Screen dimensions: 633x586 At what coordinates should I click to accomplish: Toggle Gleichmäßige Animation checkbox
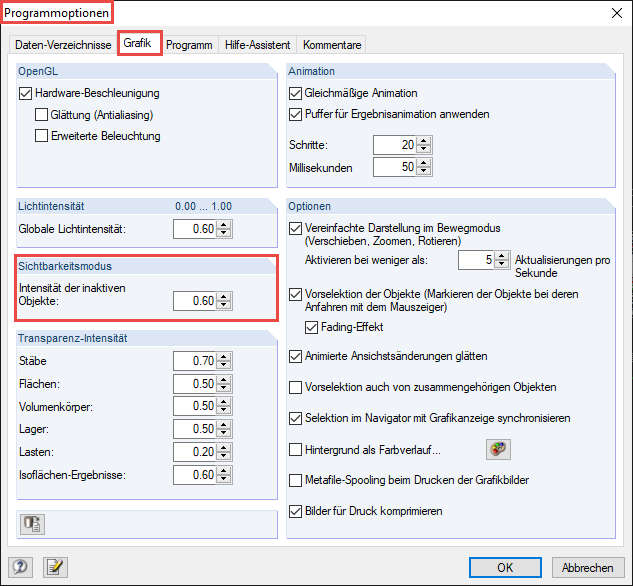pos(295,94)
